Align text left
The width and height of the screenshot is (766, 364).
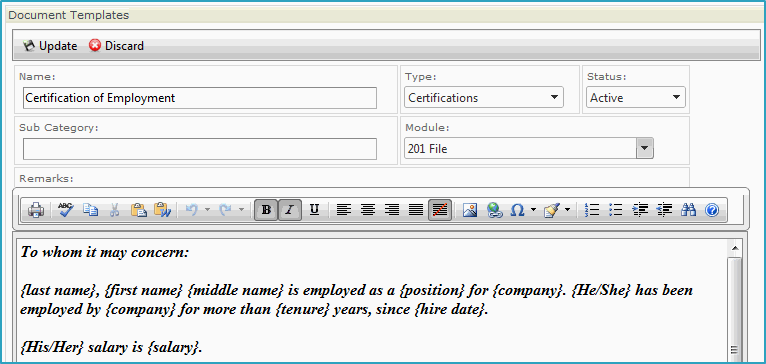pyautogui.click(x=344, y=210)
